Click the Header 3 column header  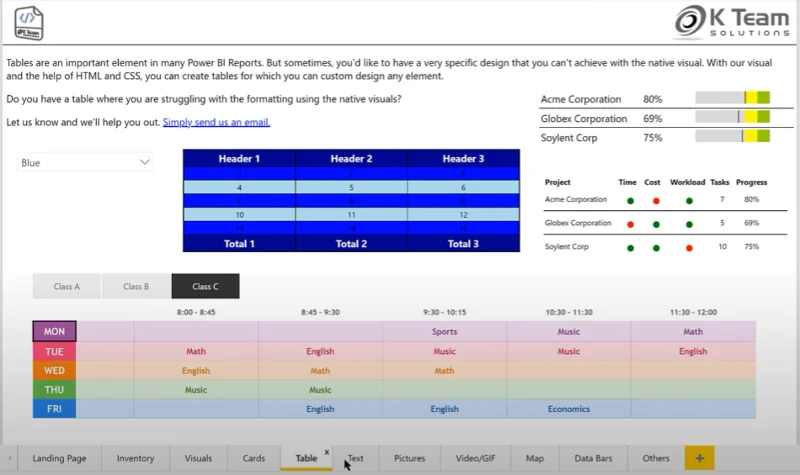[463, 159]
